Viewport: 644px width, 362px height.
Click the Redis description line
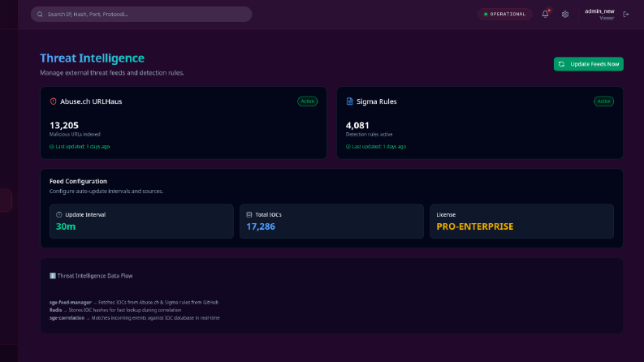(115, 310)
